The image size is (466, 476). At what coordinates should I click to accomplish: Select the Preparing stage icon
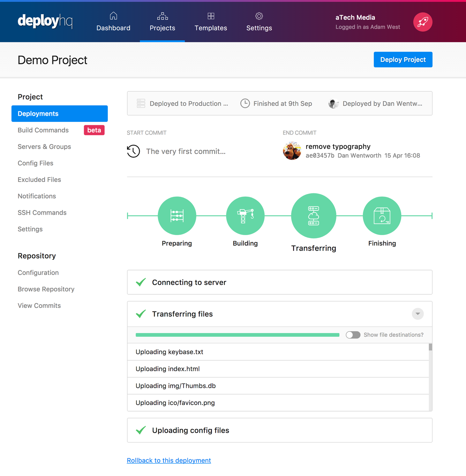[177, 215]
